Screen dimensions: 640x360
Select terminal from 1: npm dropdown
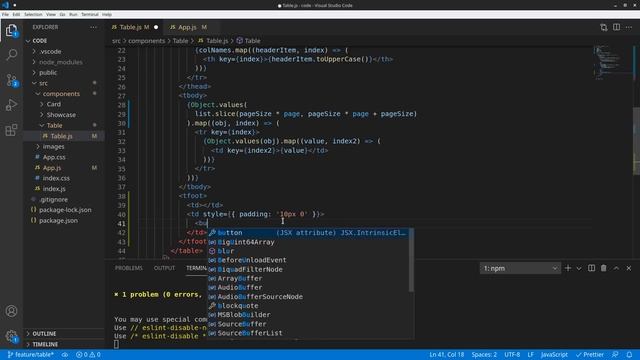click(520, 268)
